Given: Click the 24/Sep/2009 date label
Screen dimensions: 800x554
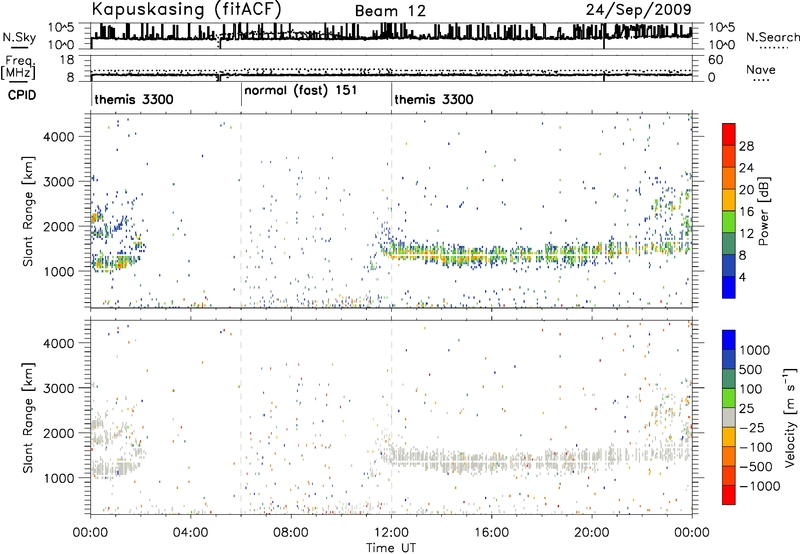Looking at the screenshot, I should 639,9.
